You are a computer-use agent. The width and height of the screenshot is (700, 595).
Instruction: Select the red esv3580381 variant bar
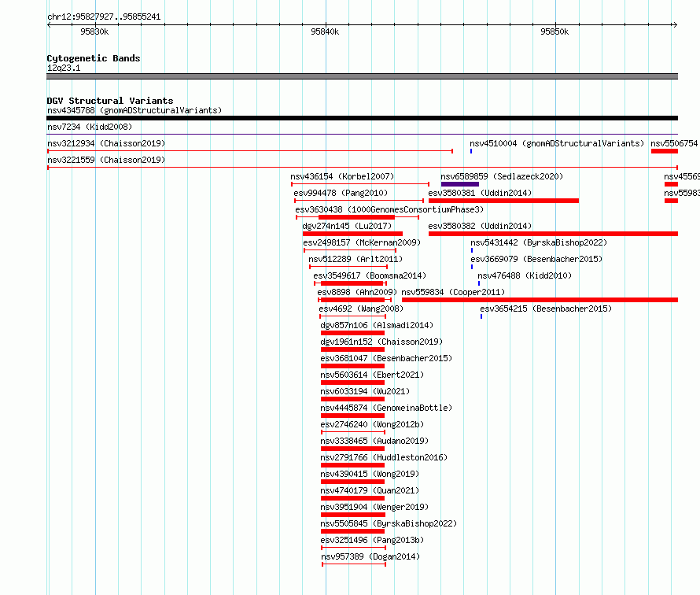pos(503,201)
